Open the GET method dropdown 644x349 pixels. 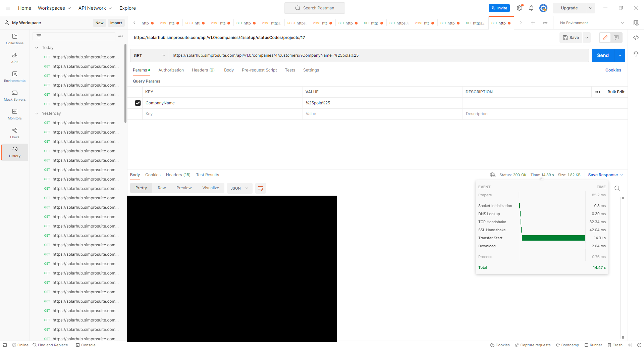pyautogui.click(x=150, y=55)
